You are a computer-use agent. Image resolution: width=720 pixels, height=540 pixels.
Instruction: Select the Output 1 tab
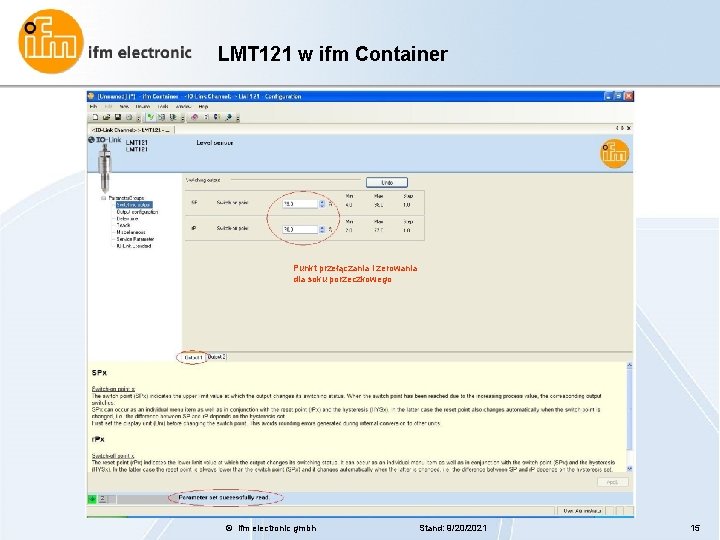[x=193, y=357]
